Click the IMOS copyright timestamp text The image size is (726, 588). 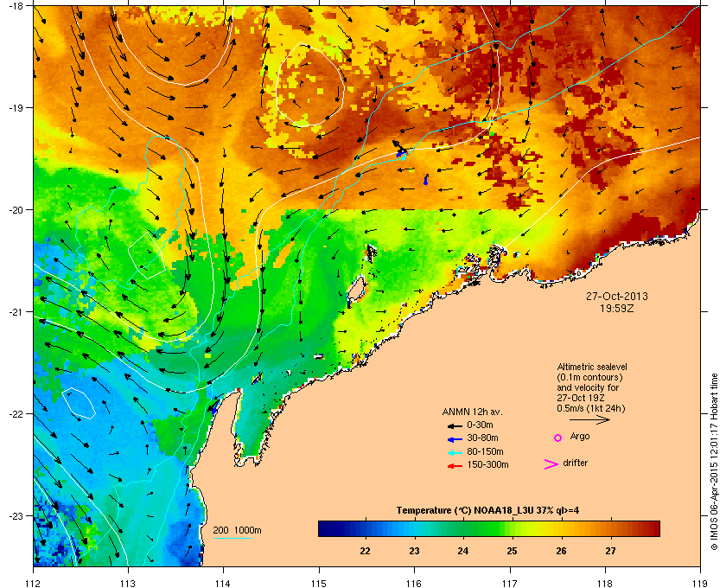point(714,463)
